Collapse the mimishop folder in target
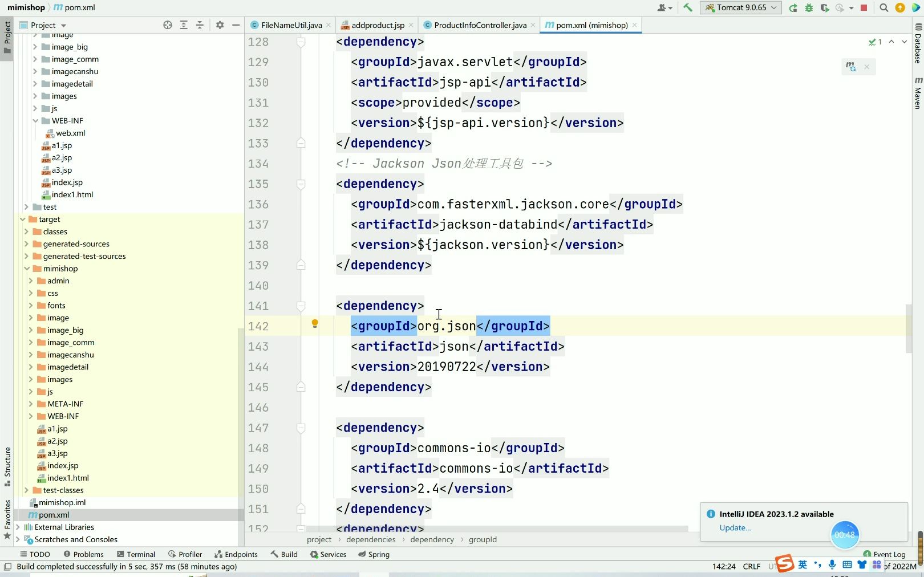Screen dimensions: 924x577 click(27, 269)
